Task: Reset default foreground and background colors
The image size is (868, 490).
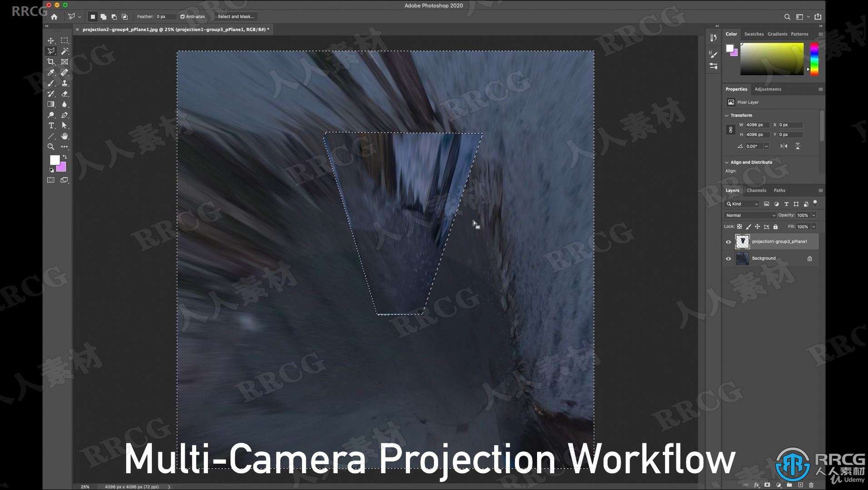Action: point(51,170)
